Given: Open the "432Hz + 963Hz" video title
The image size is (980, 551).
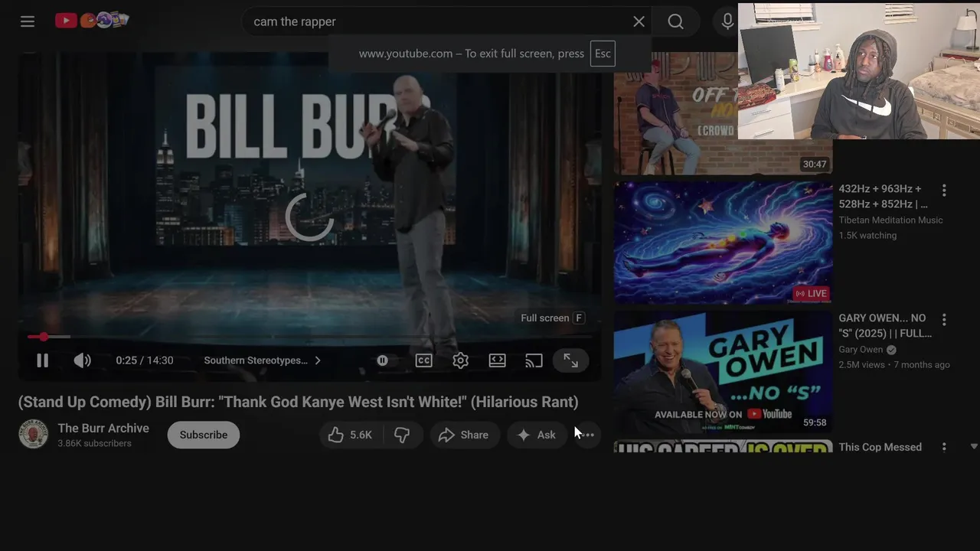Looking at the screenshot, I should coord(883,197).
